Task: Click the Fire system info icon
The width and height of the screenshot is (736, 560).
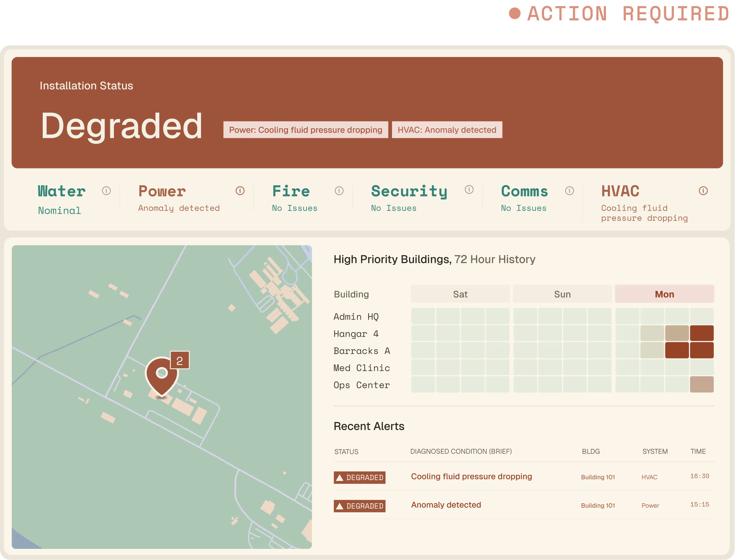Action: (x=339, y=191)
